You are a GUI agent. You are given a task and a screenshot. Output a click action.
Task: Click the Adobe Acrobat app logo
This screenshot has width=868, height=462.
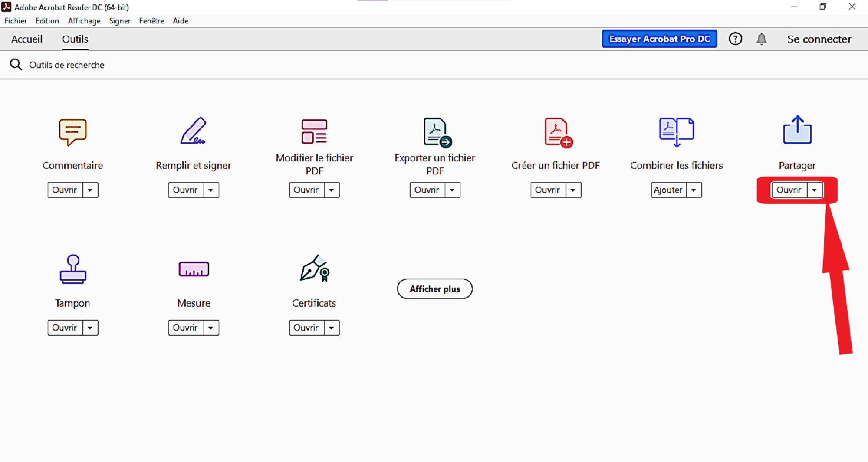tap(7, 7)
